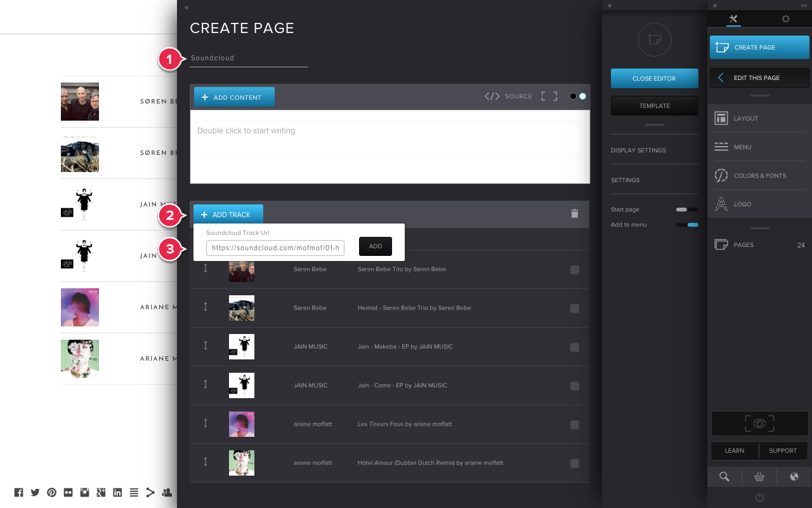
Task: Open the Support link
Action: click(x=783, y=450)
